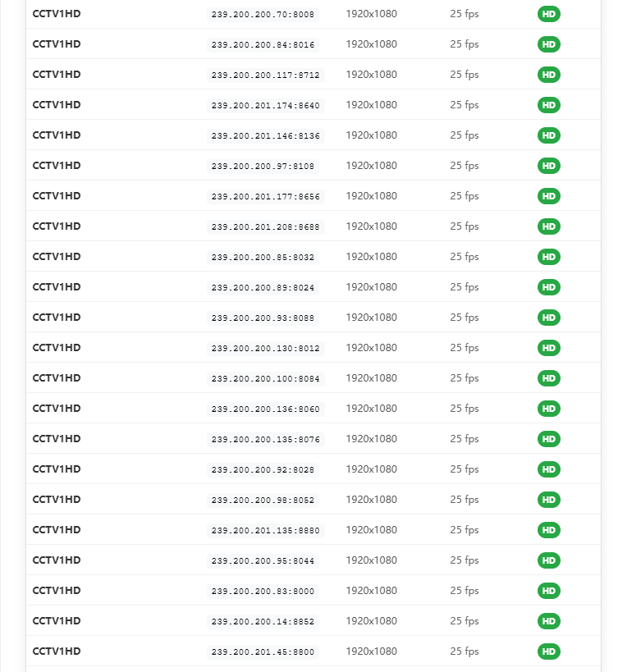Click the HD badge in the 239.200.201.135:8880 row
618x672 pixels.
pyautogui.click(x=548, y=530)
